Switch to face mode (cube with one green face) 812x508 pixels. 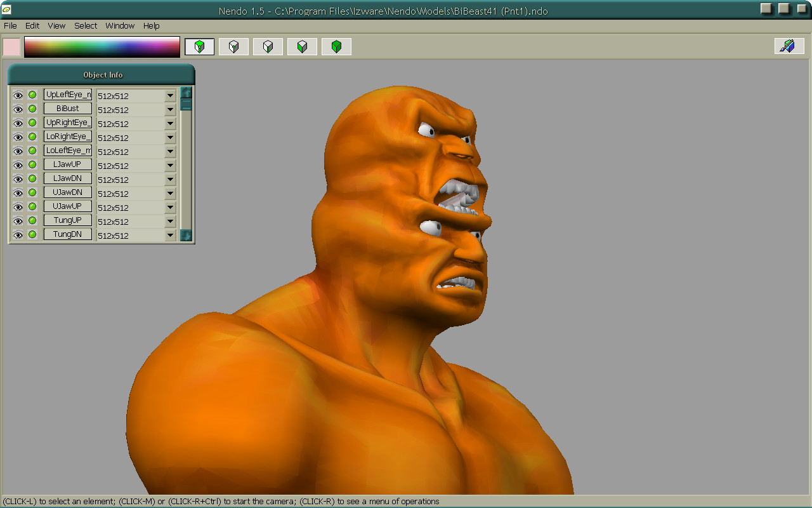(x=302, y=46)
